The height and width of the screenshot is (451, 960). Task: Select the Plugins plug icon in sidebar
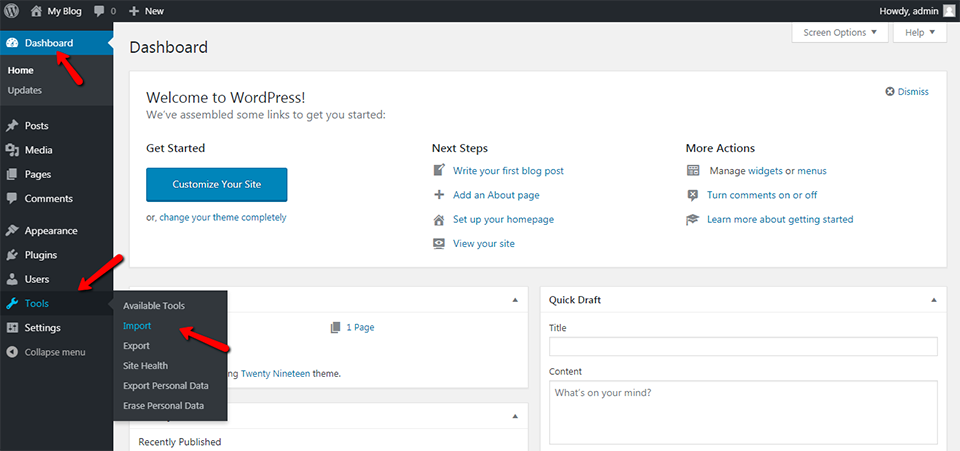pos(12,255)
